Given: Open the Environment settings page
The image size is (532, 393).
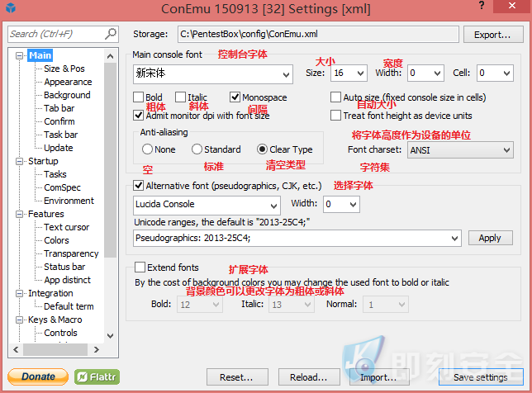Looking at the screenshot, I should tap(69, 201).
